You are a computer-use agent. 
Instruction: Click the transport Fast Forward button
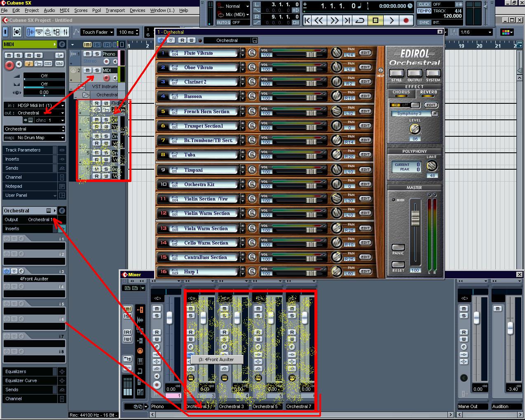click(x=334, y=20)
